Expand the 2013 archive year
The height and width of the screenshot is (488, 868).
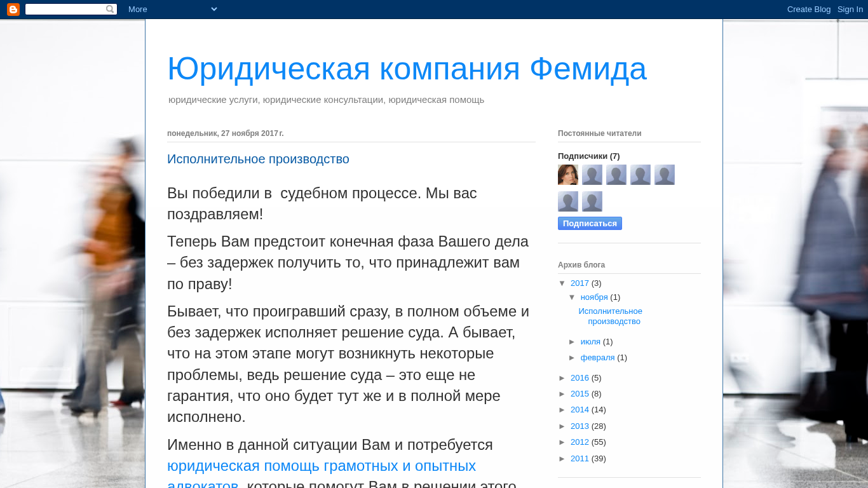[562, 426]
